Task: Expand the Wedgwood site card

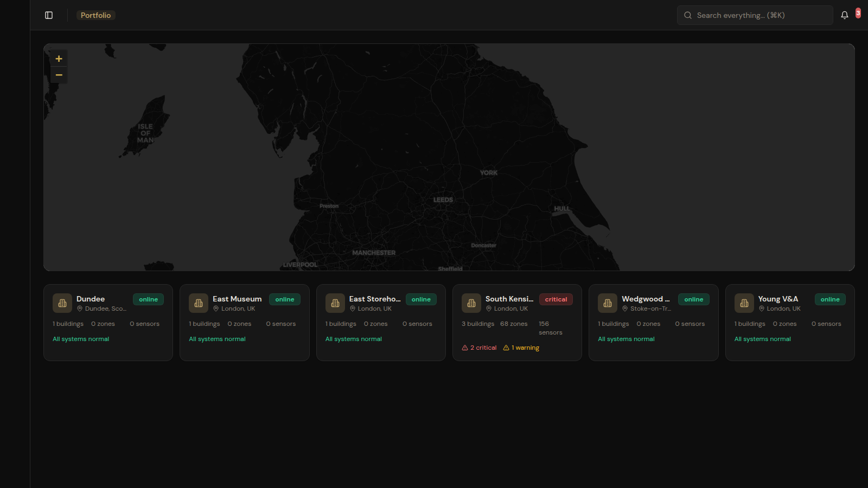Action: [653, 323]
